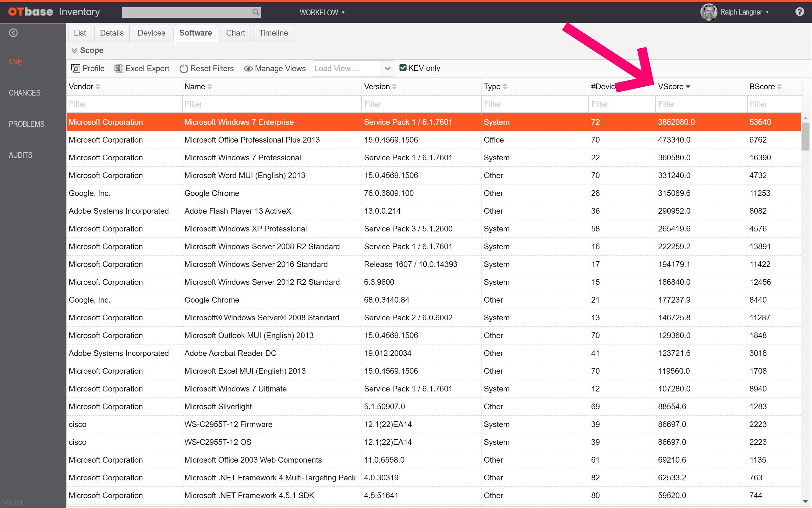Click the Profile button label
812x508 pixels.
pos(94,69)
